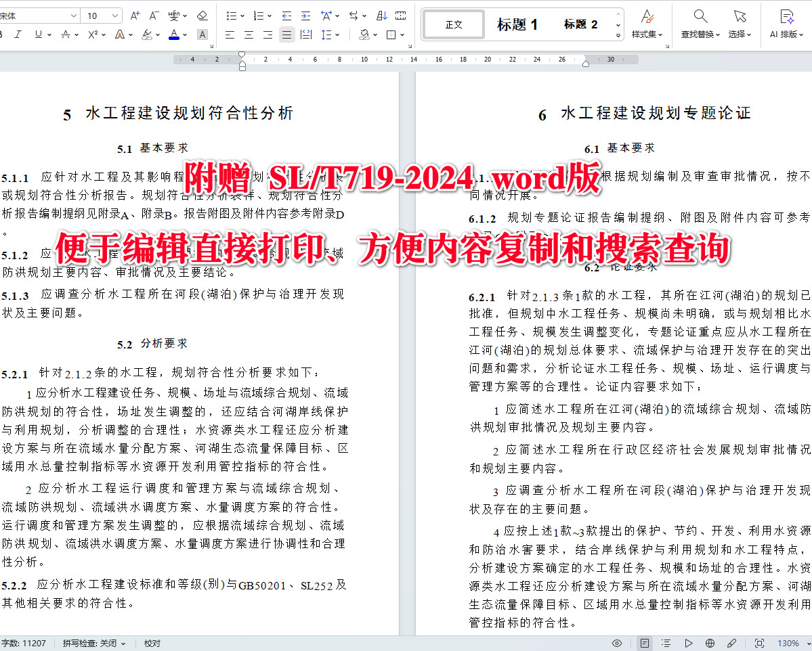Select the clear formatting eraser icon
The image size is (812, 651).
click(x=202, y=15)
